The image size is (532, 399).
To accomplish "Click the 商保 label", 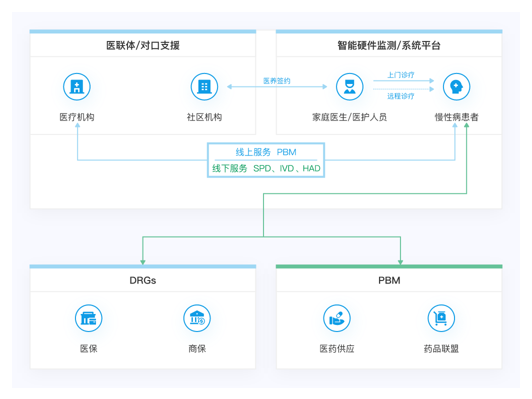I will pos(197,348).
